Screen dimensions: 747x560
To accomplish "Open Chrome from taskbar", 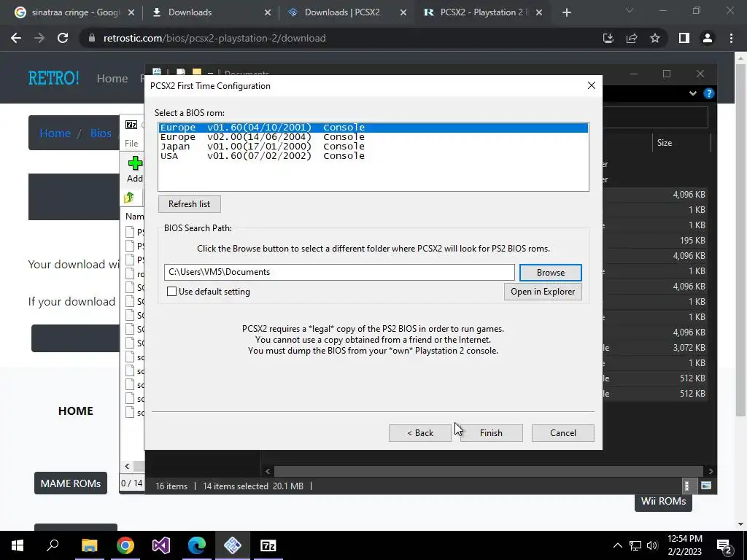I will pyautogui.click(x=125, y=545).
